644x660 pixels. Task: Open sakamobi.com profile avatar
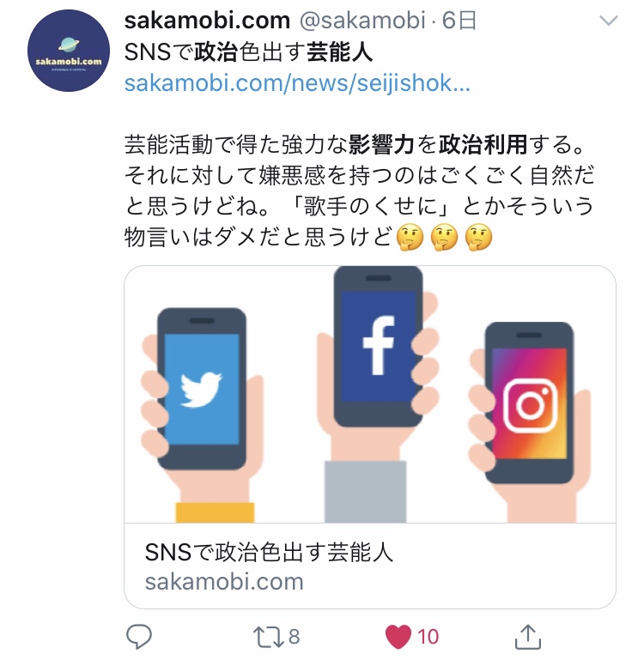point(68,51)
